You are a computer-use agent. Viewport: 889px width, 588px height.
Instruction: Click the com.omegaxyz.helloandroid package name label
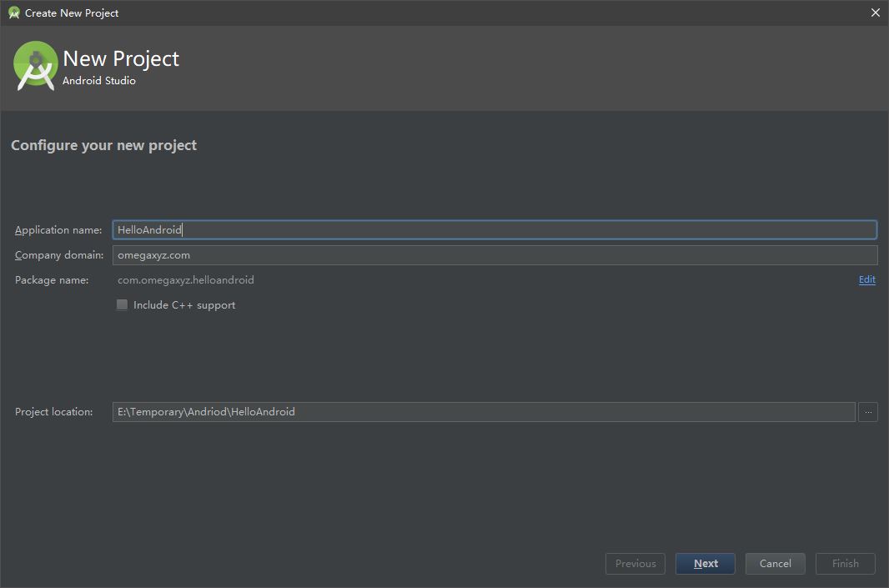tap(185, 279)
